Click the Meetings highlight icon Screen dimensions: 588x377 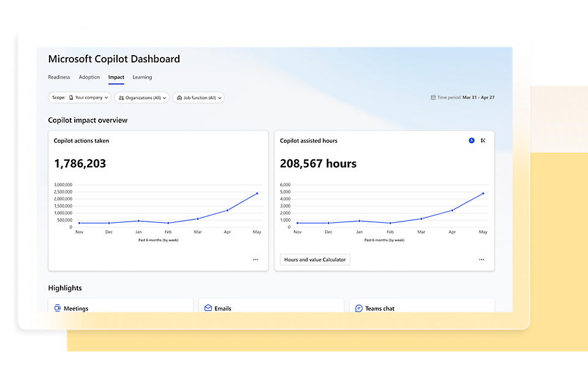(58, 308)
